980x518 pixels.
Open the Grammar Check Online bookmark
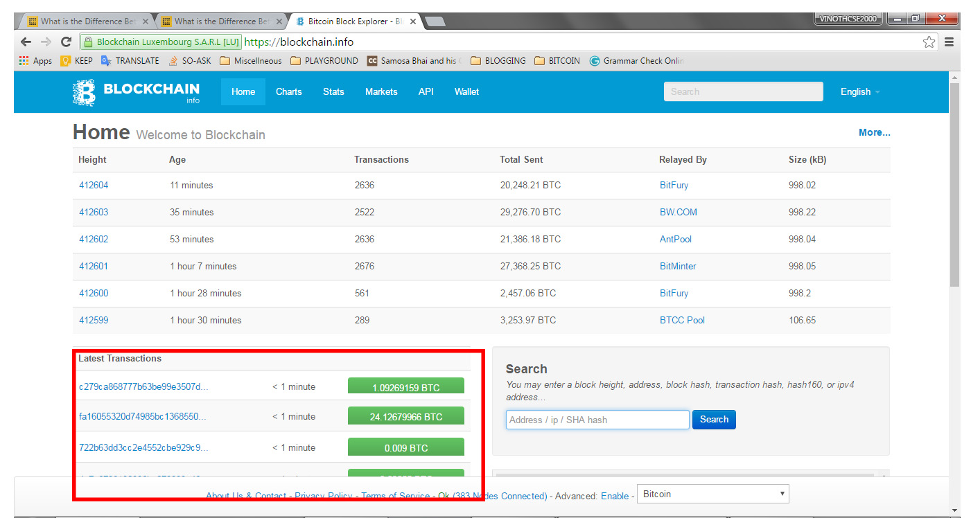point(637,61)
